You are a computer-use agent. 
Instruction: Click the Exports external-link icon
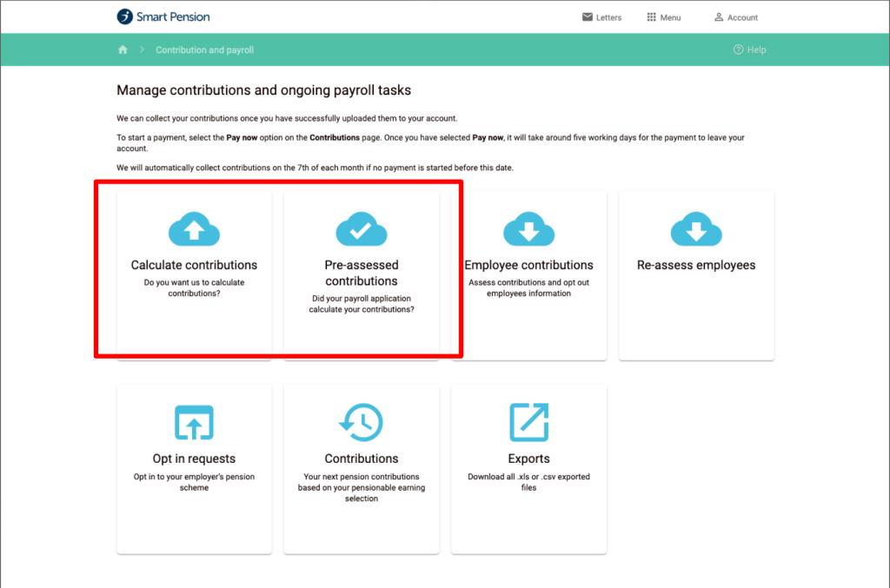pyautogui.click(x=528, y=423)
